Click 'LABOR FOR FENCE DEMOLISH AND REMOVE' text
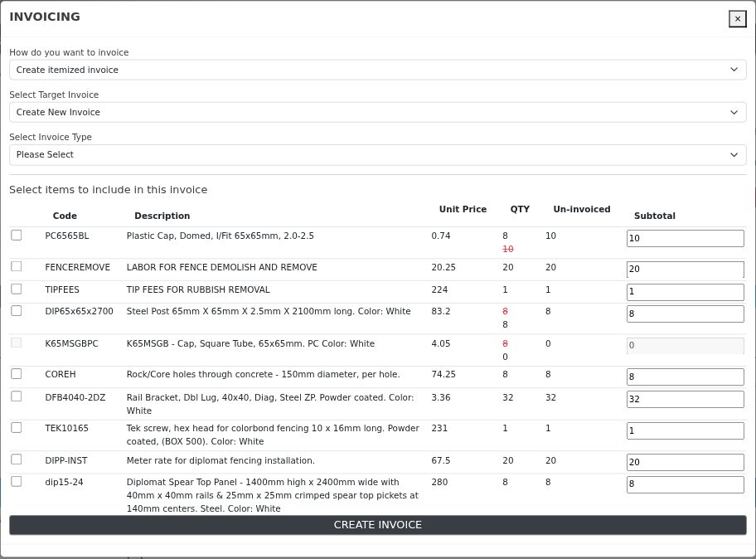756x559 pixels. point(222,267)
